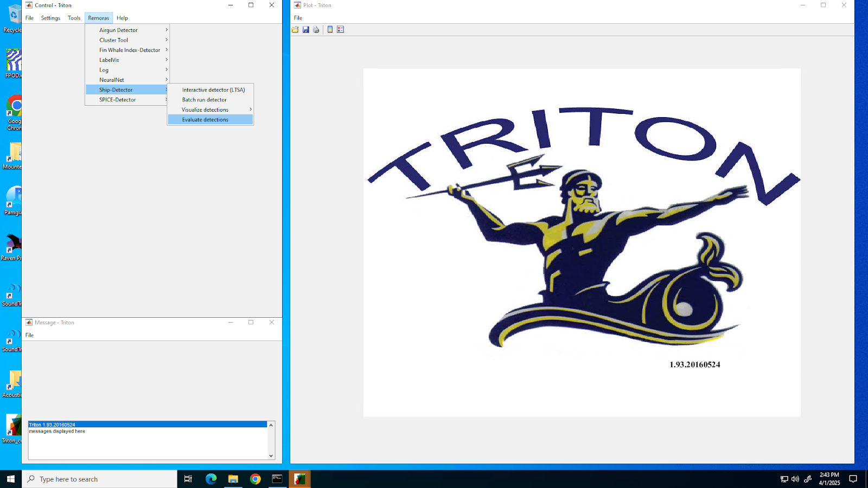Click the MATLAB icon in the taskbar
This screenshot has width=868, height=488.
[x=299, y=479]
